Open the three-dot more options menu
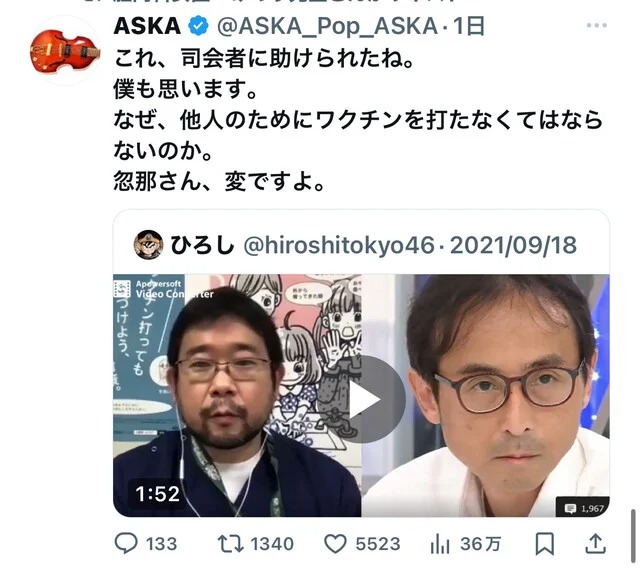Viewport: 640px width, 572px height. click(x=596, y=25)
